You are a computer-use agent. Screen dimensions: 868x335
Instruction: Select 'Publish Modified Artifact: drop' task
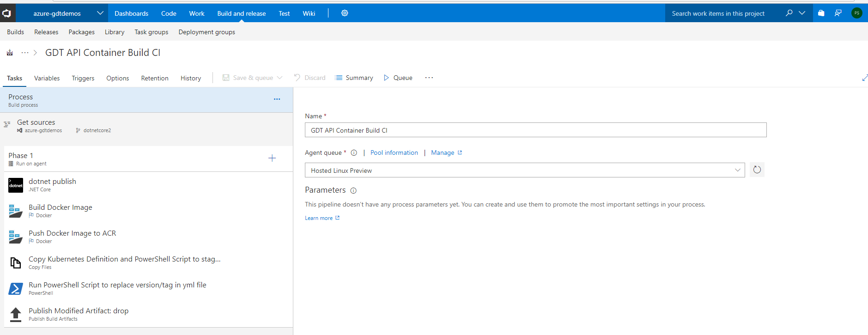pyautogui.click(x=79, y=311)
